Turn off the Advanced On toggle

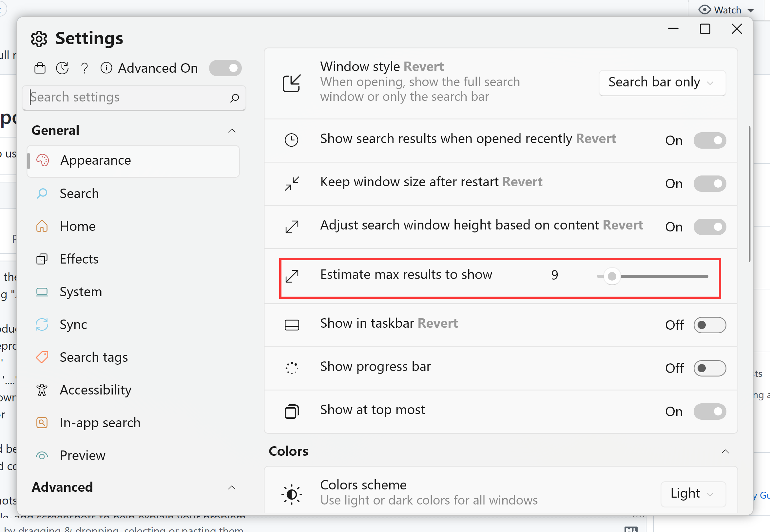(225, 68)
